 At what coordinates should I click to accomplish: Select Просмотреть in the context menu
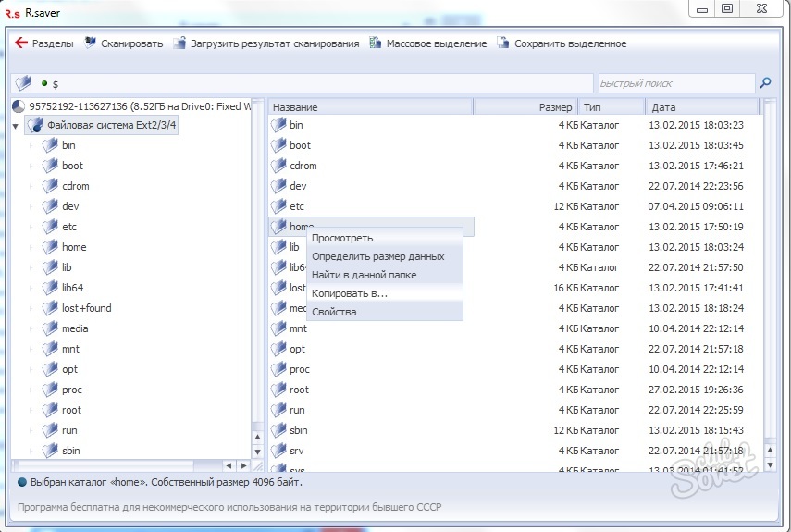pos(342,238)
